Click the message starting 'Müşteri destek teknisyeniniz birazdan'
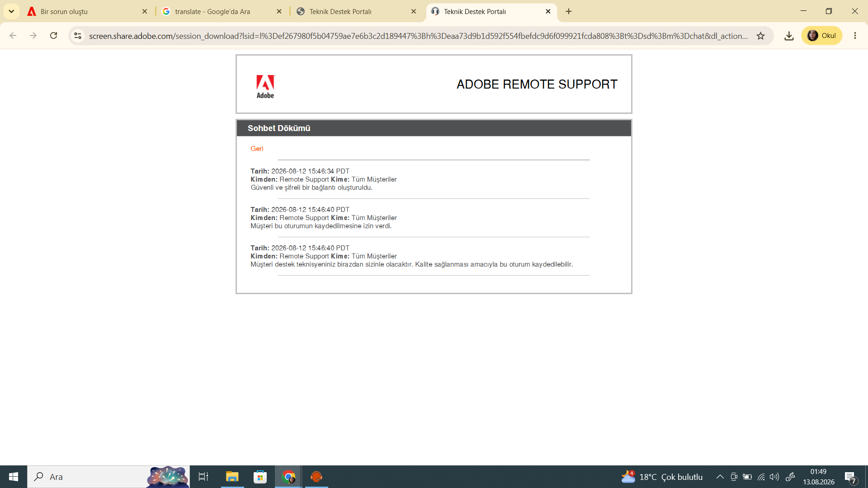The height and width of the screenshot is (488, 868). click(411, 264)
